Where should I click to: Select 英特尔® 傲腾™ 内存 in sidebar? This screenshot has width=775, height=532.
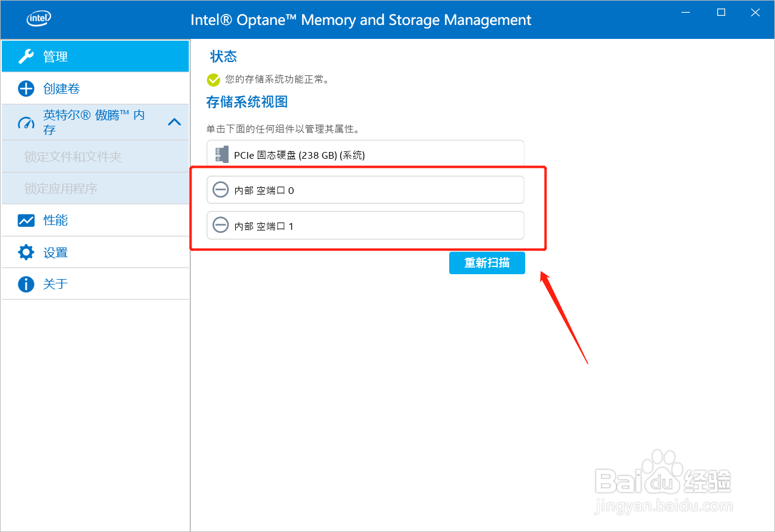tap(95, 122)
